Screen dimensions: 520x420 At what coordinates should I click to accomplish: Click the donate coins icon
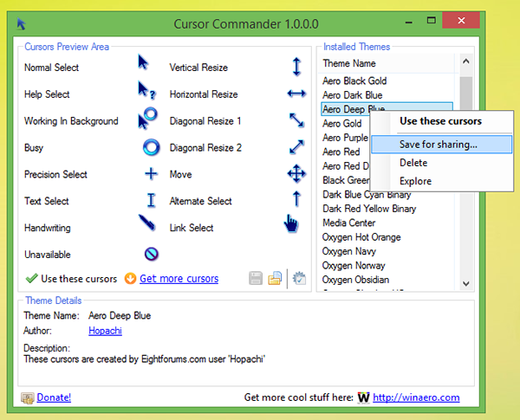pos(28,397)
